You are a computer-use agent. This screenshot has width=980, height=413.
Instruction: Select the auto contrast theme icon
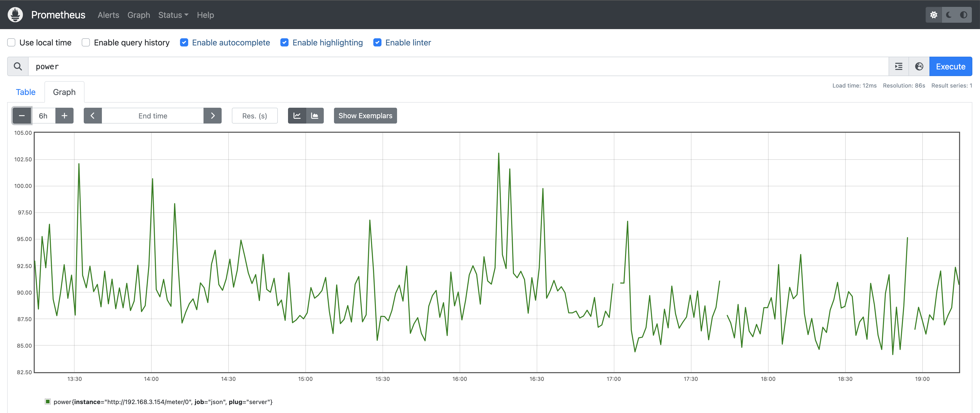964,15
